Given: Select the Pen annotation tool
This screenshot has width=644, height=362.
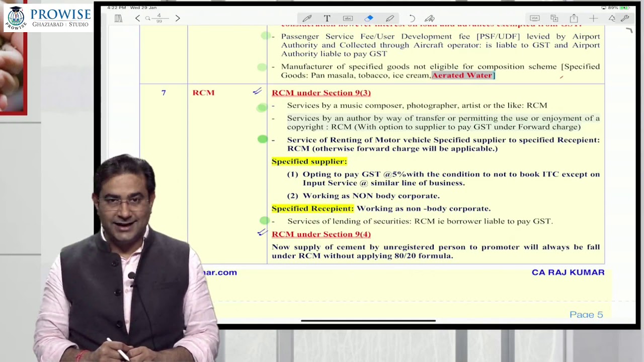Looking at the screenshot, I should 307,19.
